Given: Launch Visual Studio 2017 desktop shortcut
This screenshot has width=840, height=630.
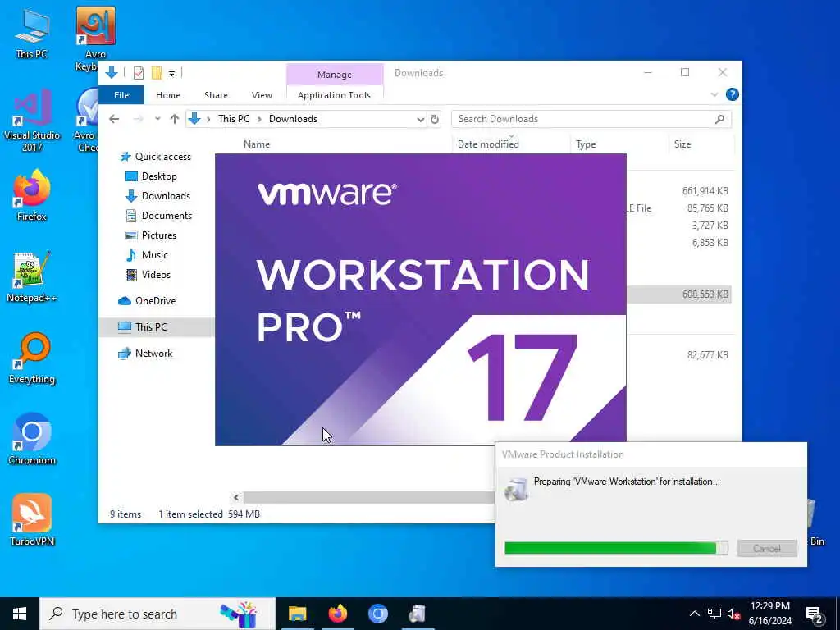Looking at the screenshot, I should [x=32, y=120].
